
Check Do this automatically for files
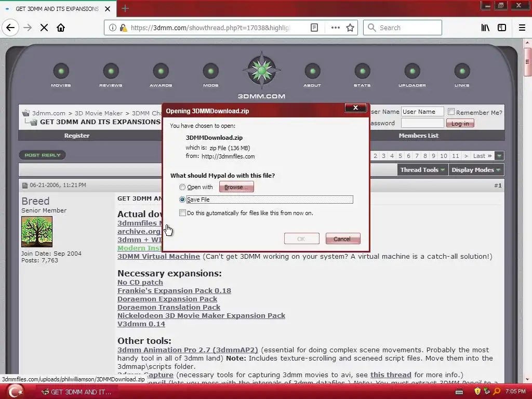pyautogui.click(x=182, y=212)
